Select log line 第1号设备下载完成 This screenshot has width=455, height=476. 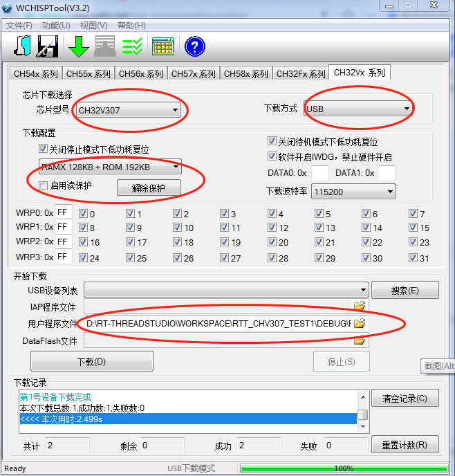55,397
